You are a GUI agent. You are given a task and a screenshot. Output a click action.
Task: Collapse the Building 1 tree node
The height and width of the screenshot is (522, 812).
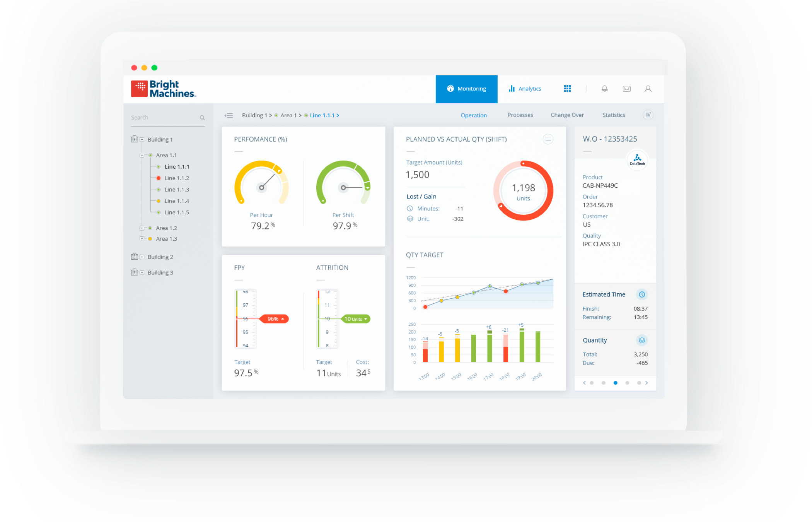pyautogui.click(x=142, y=140)
